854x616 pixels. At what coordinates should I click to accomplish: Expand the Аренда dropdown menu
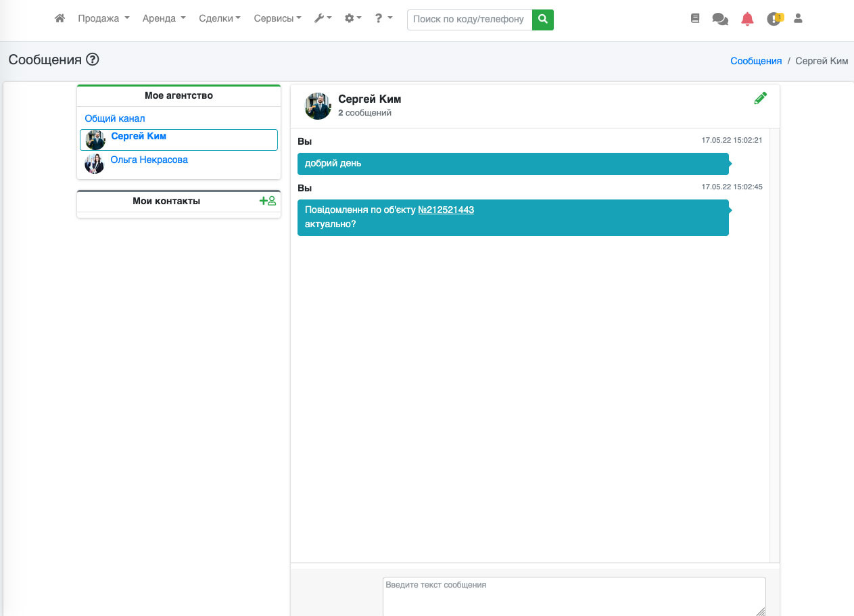tap(164, 19)
